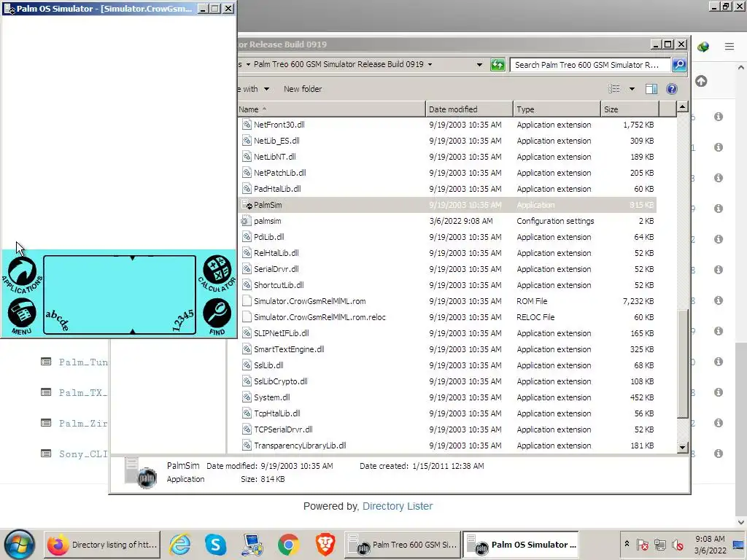Sort by the Date modified column header
The width and height of the screenshot is (747, 560).
tap(469, 109)
